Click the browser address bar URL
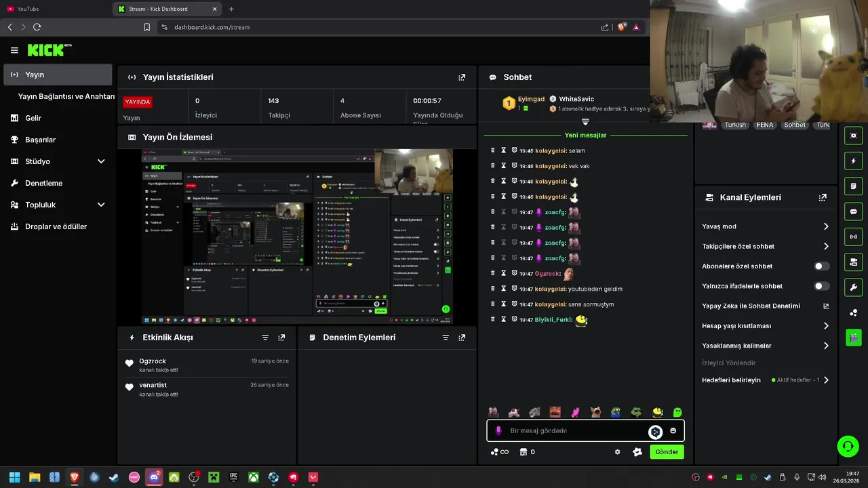The width and height of the screenshot is (868, 488). (x=212, y=27)
